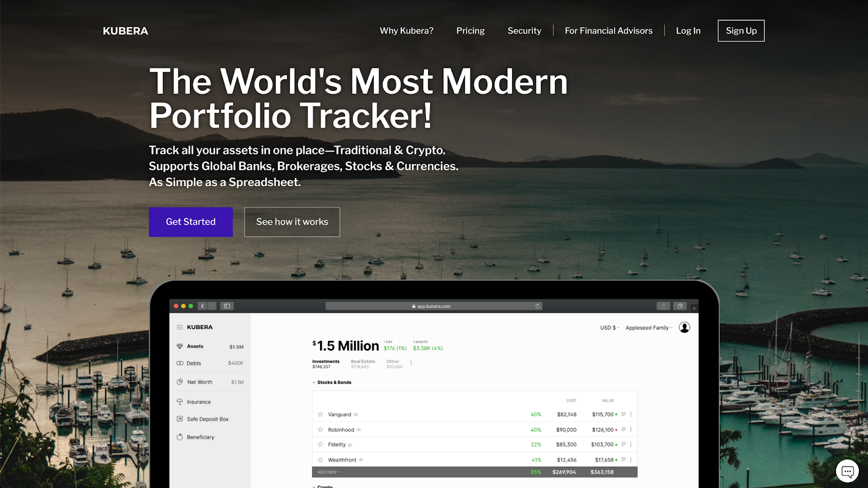Viewport: 868px width, 488px height.
Task: Toggle the eye icon next to Wealthfront
Action: pyautogui.click(x=361, y=460)
